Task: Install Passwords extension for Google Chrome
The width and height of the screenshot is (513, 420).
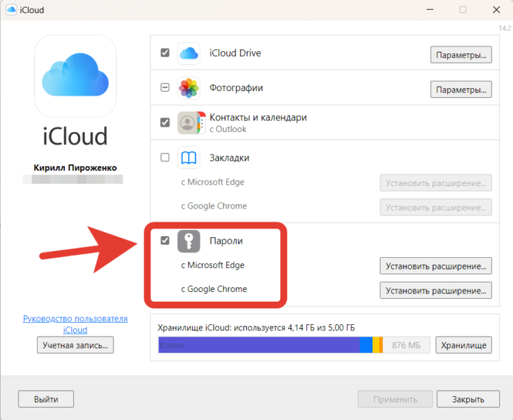Action: coord(436,291)
